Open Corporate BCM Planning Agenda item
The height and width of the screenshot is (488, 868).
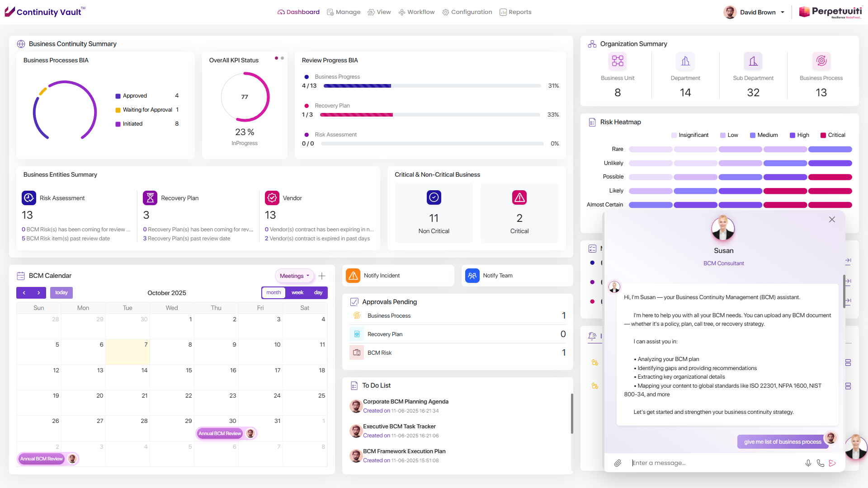[406, 402]
